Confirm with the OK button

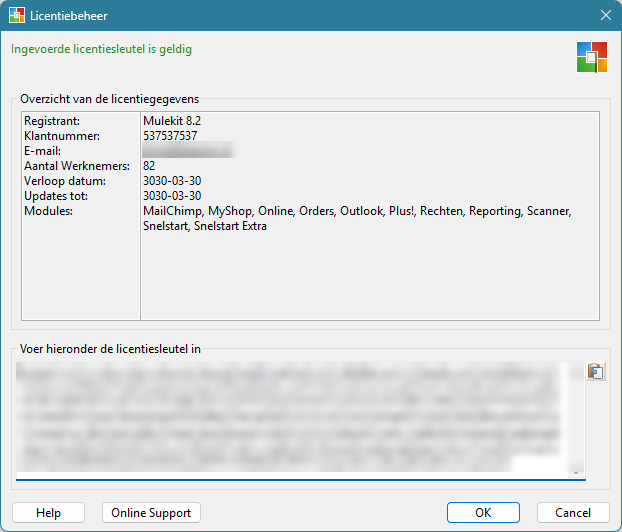click(x=483, y=513)
